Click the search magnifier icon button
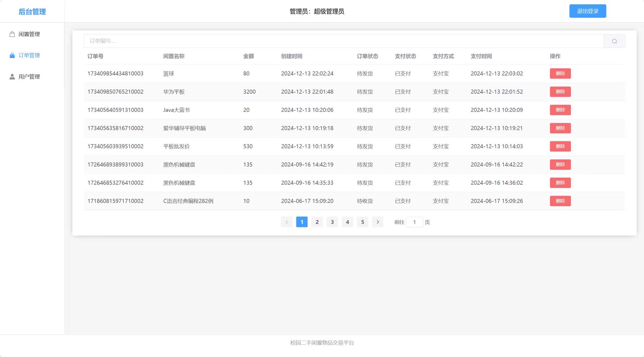The image size is (644, 357). pos(614,41)
